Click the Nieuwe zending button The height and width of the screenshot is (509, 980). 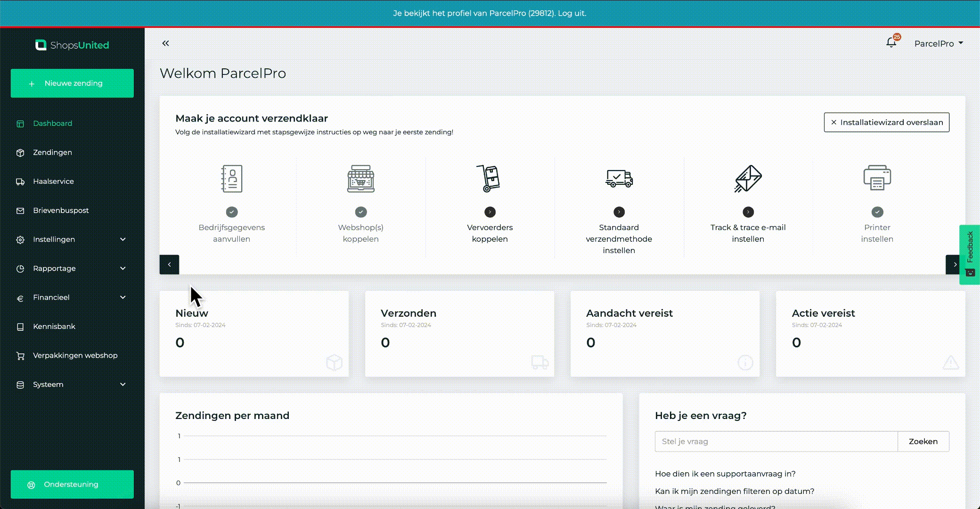[72, 83]
